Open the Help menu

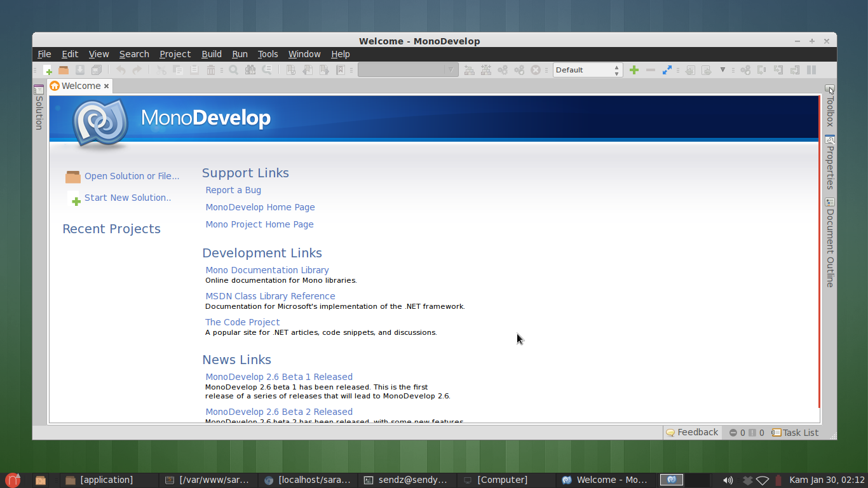pos(341,54)
